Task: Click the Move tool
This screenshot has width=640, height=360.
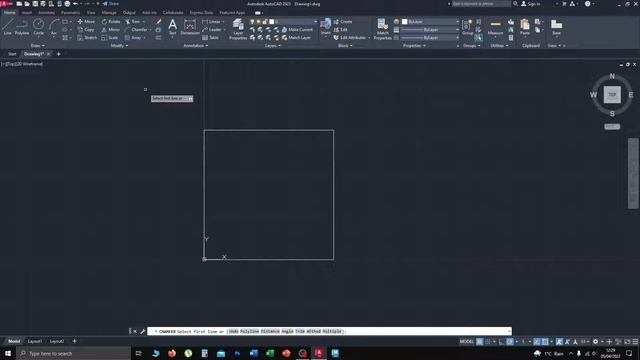Action: click(x=86, y=21)
